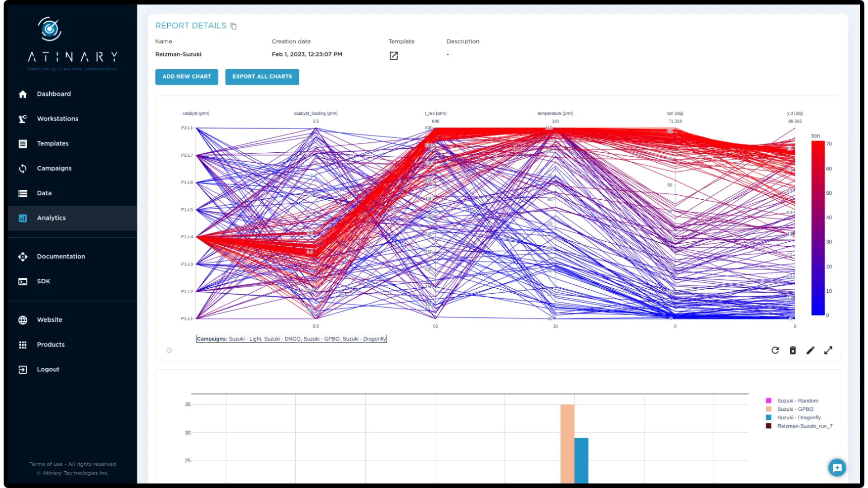Image resolution: width=868 pixels, height=488 pixels.
Task: Open the Templates page
Action: click(53, 143)
